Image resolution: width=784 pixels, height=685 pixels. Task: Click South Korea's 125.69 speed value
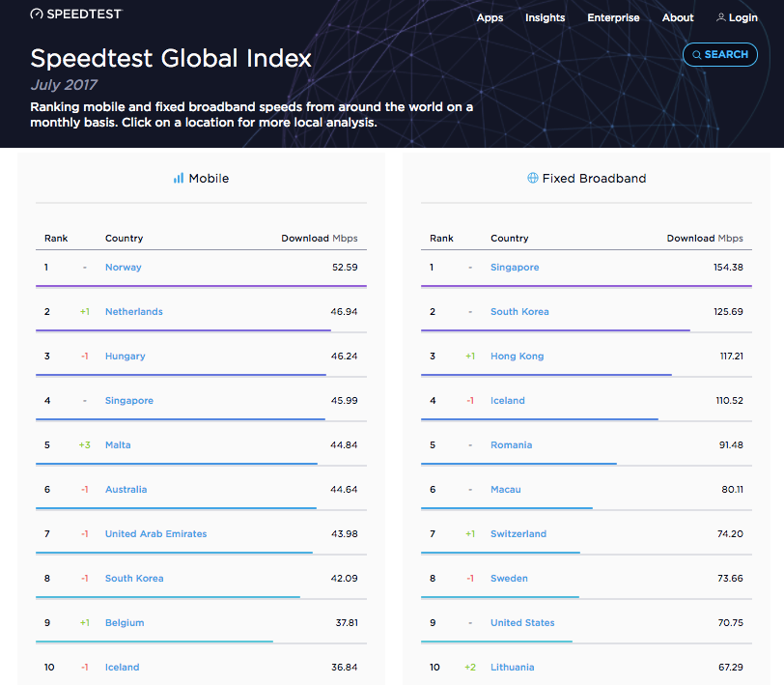[x=728, y=312]
